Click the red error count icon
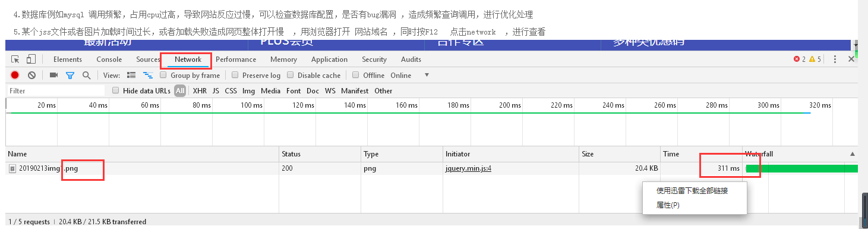868x229 pixels. 797,59
